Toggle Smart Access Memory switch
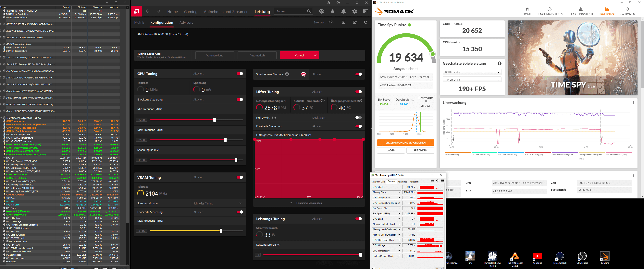The image size is (644, 269). [x=358, y=74]
